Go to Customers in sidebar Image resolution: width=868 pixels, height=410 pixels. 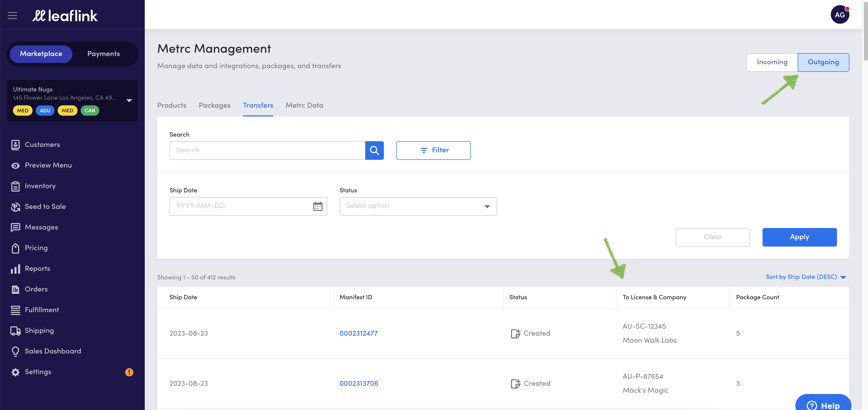click(42, 145)
